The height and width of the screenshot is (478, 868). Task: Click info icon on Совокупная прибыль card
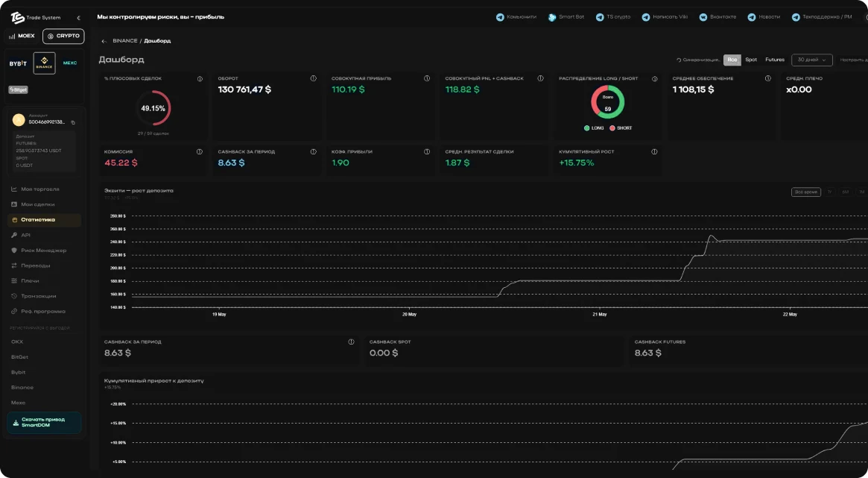[x=427, y=78]
